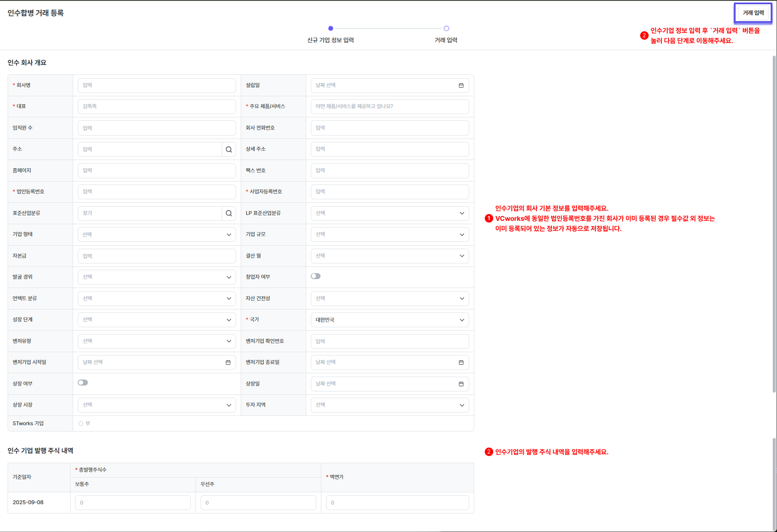Go to the 신규 기업 정보 입력 step
This screenshot has height=532, width=777.
[x=331, y=29]
